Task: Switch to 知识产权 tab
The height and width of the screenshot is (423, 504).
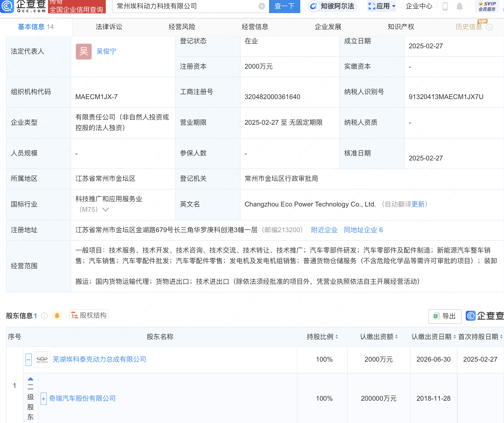Action: coord(401,27)
